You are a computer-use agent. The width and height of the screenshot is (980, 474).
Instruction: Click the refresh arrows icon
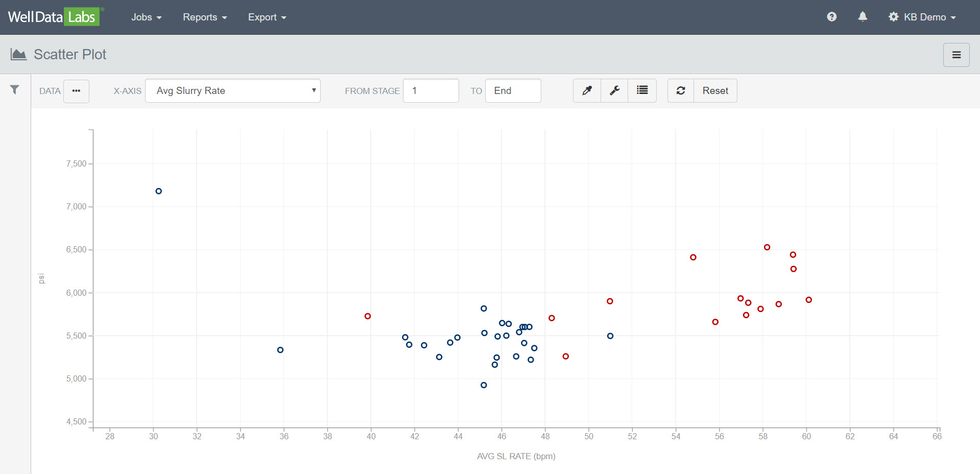tap(681, 91)
